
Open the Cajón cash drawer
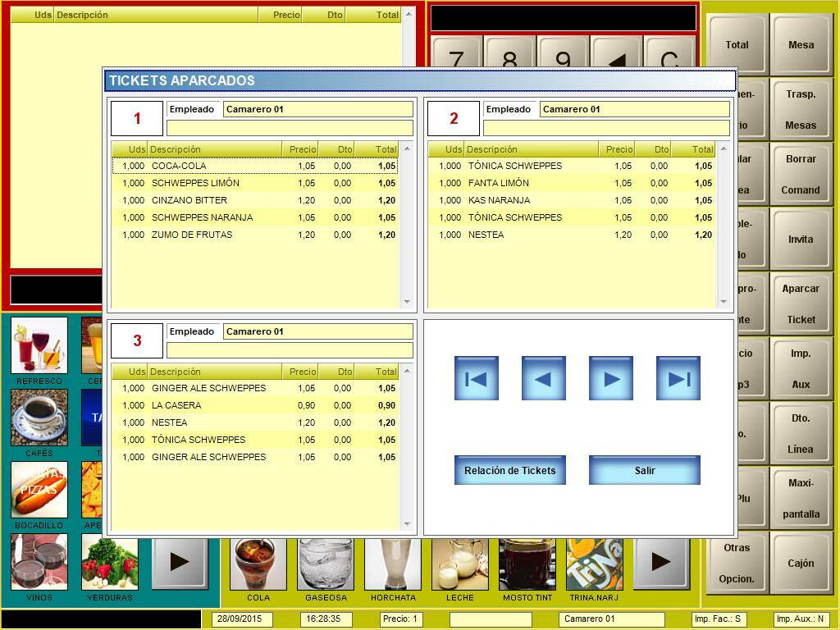pyautogui.click(x=801, y=564)
